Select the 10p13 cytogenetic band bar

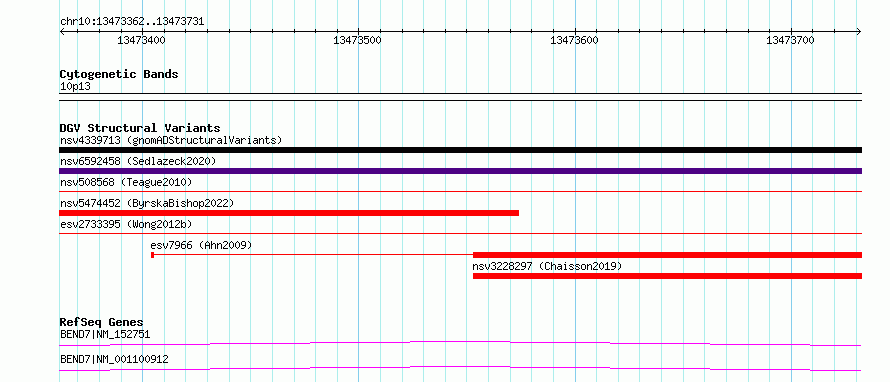[460, 97]
